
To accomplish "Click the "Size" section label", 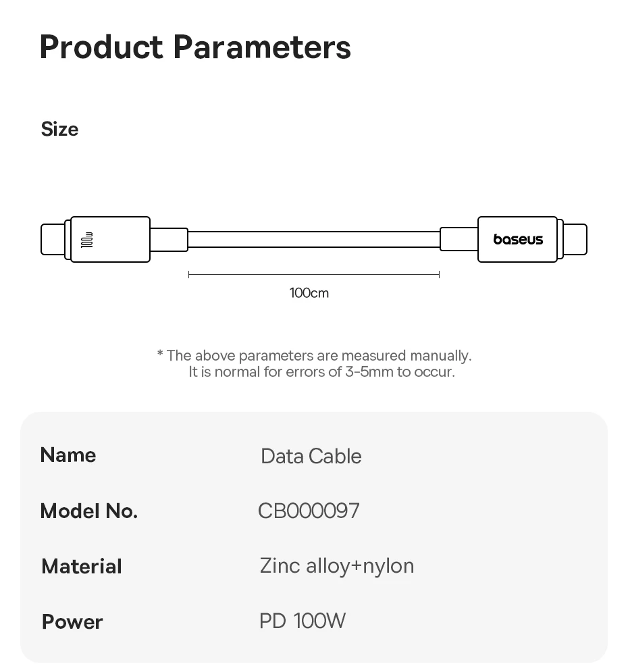I will tap(59, 129).
